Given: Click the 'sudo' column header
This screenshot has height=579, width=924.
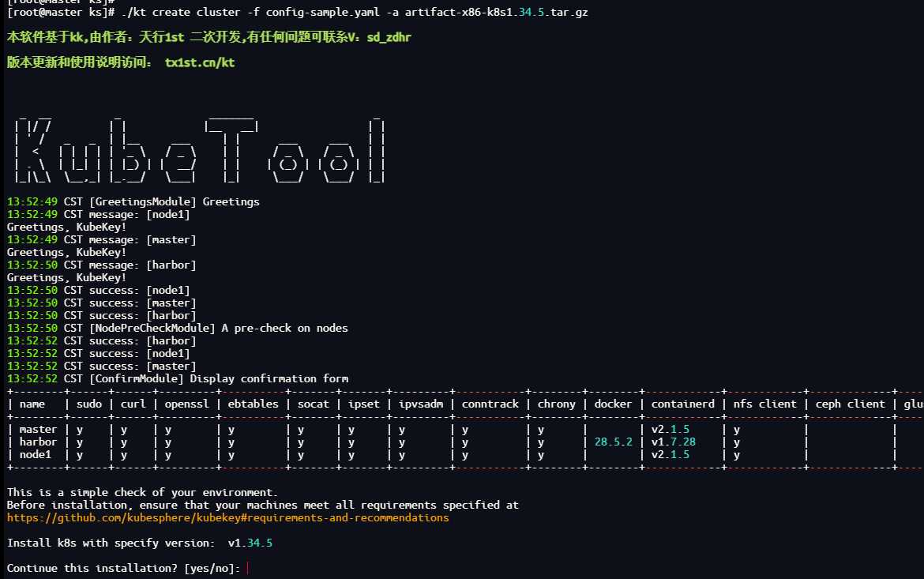Looking at the screenshot, I should pyautogui.click(x=89, y=404).
